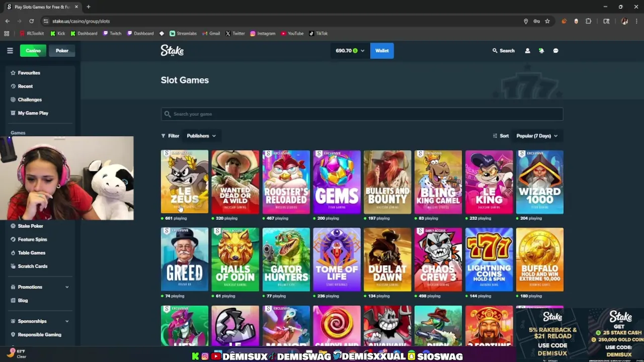Screen dimensions: 644x362
Task: Open the Gems slot game
Action: coord(337,182)
